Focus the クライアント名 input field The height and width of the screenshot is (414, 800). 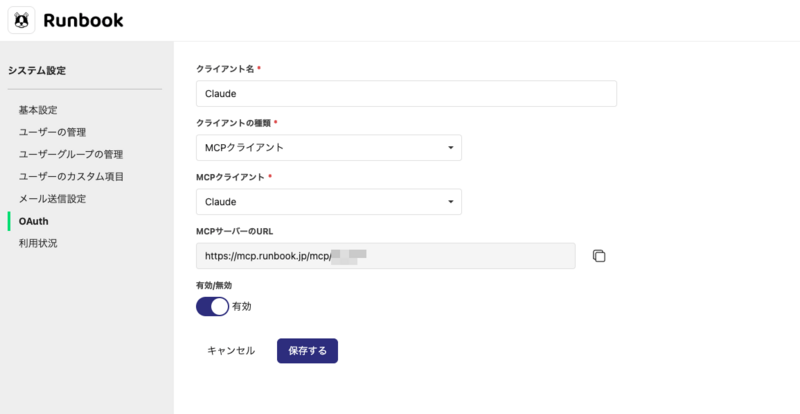click(x=406, y=93)
